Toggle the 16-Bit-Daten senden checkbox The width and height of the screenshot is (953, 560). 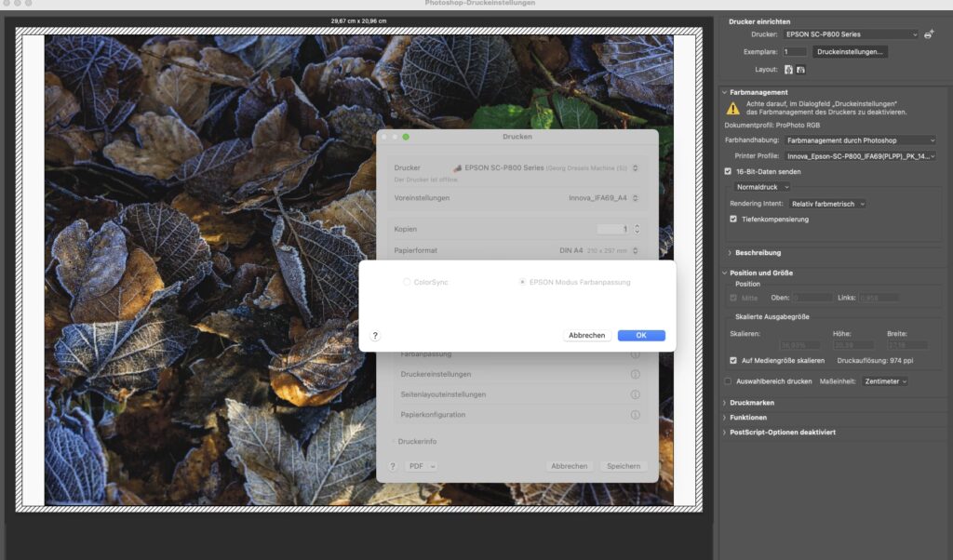(729, 171)
